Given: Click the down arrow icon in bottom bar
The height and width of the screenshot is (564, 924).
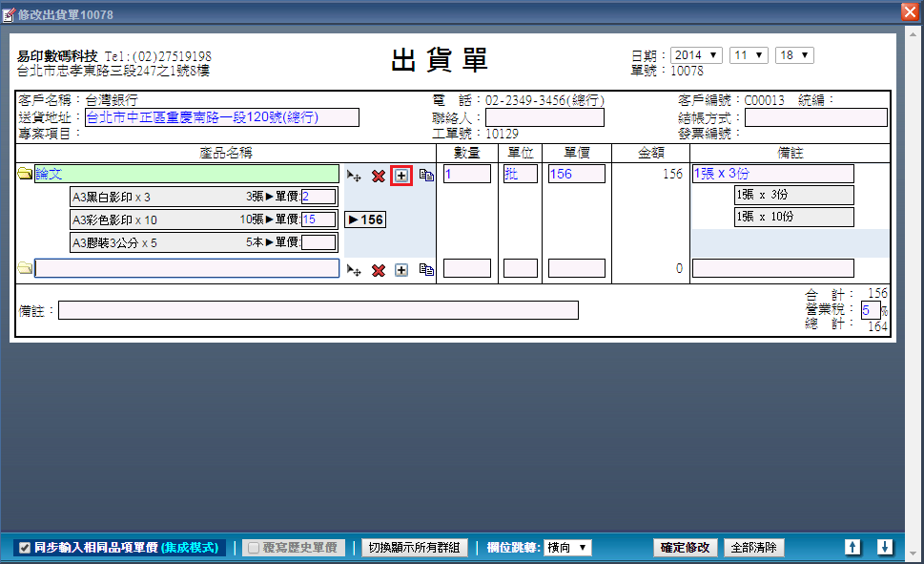Looking at the screenshot, I should (x=884, y=547).
